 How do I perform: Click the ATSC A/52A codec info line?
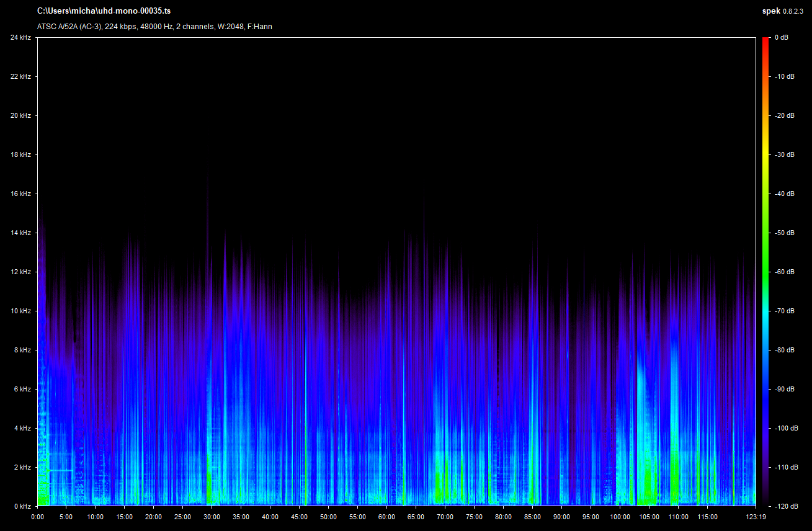pyautogui.click(x=154, y=27)
